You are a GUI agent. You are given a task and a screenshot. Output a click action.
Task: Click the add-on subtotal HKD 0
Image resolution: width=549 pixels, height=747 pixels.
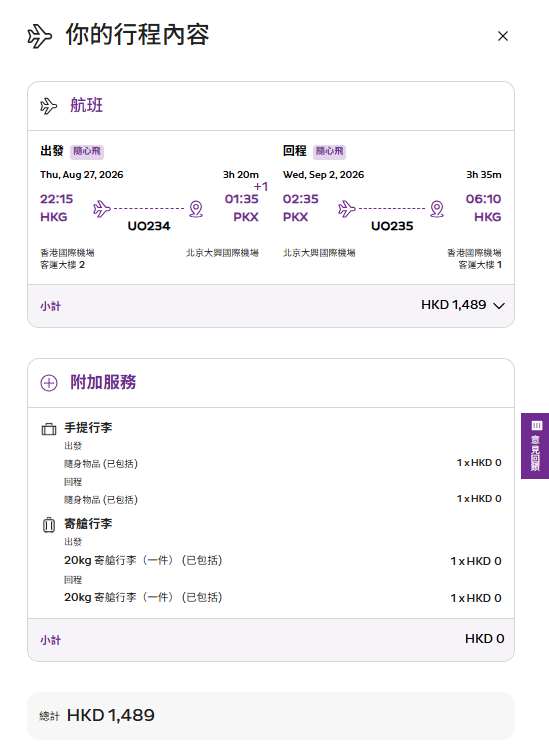(484, 639)
